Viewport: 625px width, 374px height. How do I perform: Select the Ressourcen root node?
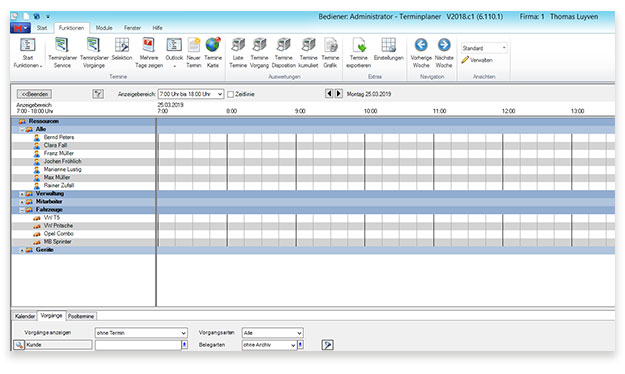43,121
